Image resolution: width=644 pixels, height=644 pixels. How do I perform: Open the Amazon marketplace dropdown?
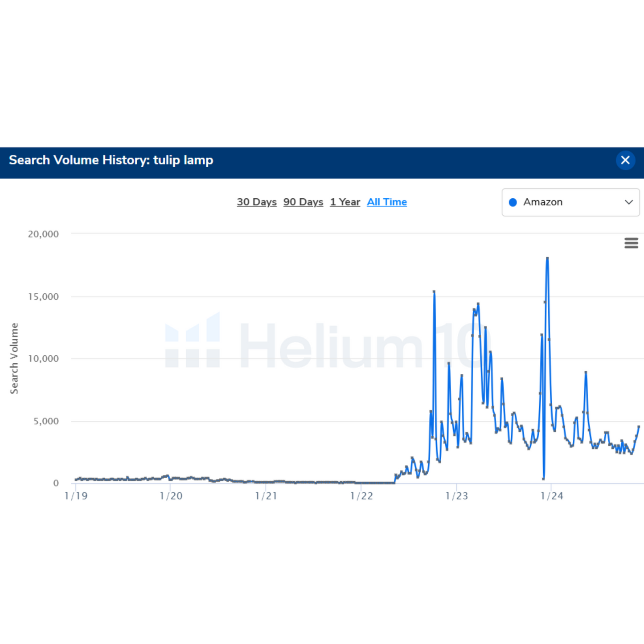tap(570, 202)
